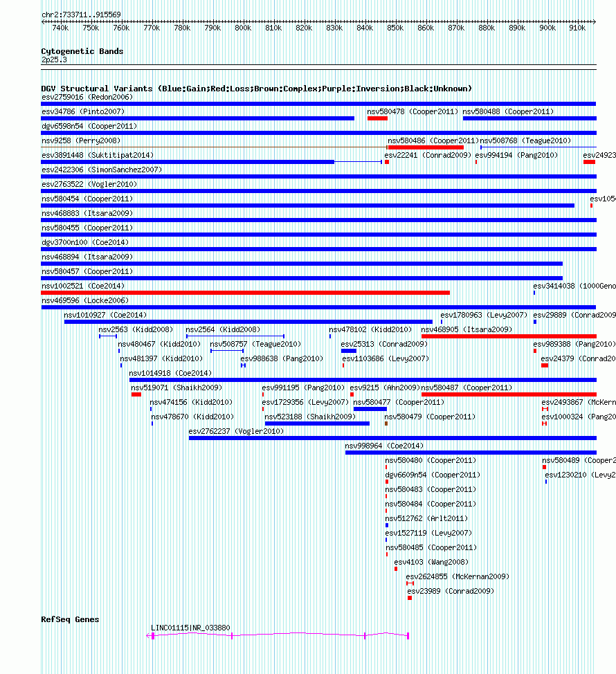616x674 pixels.
Task: Click esv991195 (Pang2010) label
Action: (303, 388)
